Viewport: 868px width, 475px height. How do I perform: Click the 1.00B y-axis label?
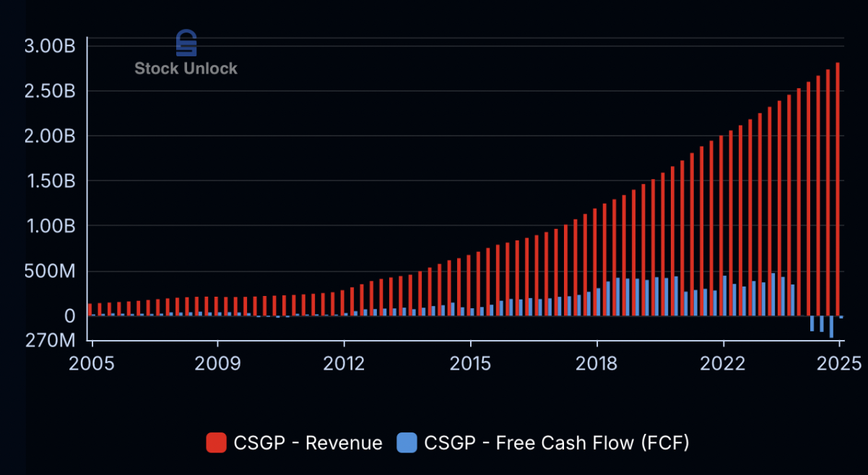pyautogui.click(x=50, y=226)
